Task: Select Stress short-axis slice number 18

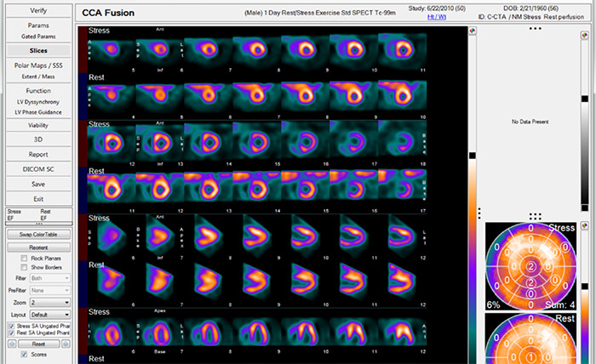Action: coord(402,143)
